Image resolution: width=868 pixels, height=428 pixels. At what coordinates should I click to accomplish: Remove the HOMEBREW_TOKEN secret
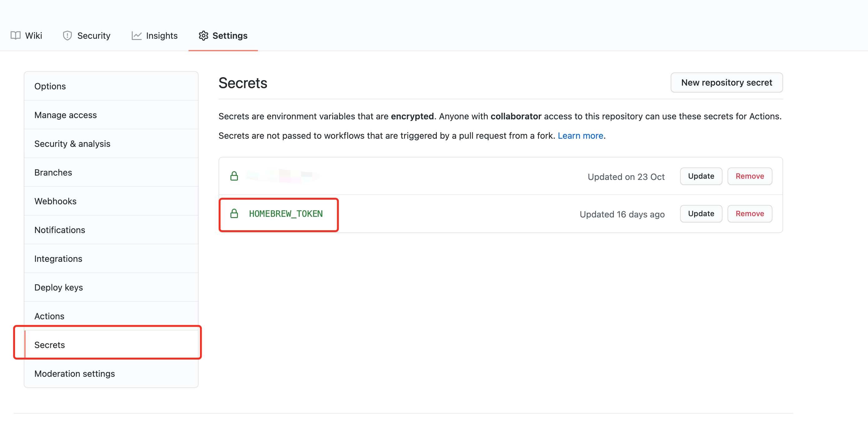[749, 213]
